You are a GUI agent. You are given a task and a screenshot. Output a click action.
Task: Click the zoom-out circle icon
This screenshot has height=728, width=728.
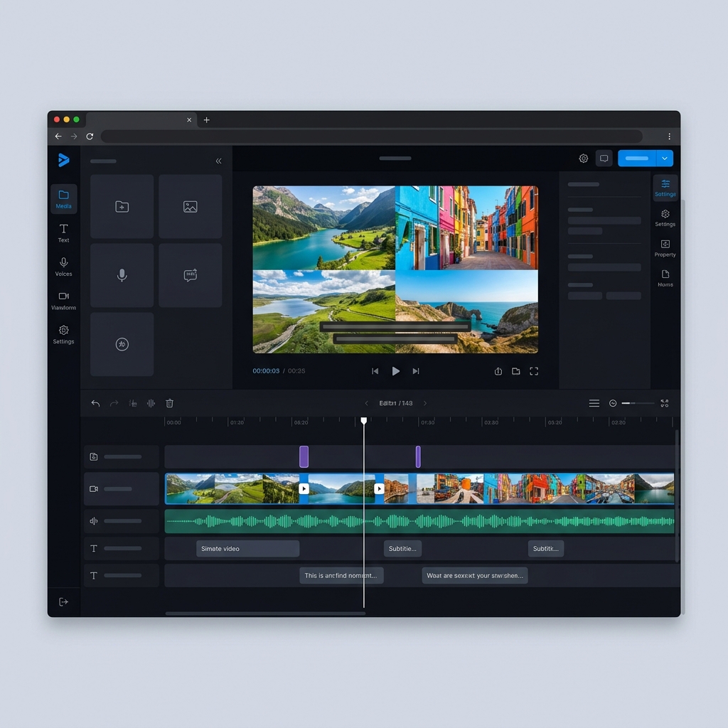[613, 403]
